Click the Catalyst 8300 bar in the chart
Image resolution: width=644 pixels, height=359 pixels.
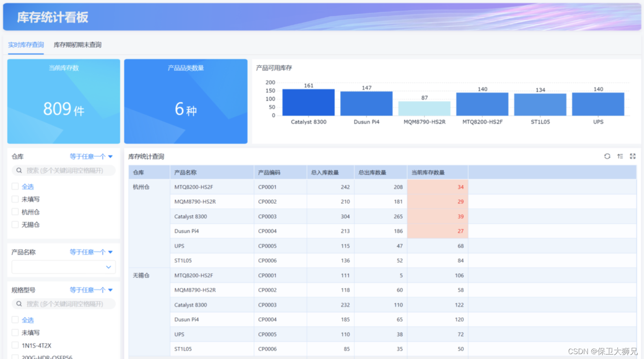pyautogui.click(x=309, y=102)
